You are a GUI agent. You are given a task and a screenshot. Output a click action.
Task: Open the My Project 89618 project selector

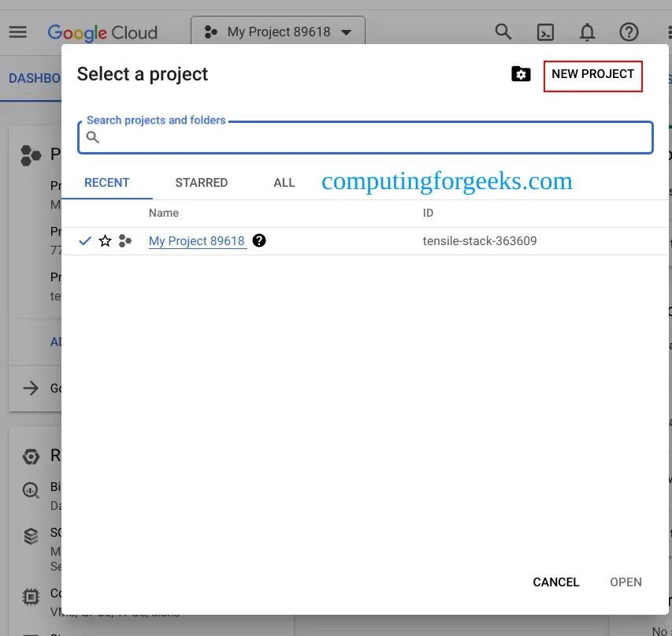click(278, 32)
